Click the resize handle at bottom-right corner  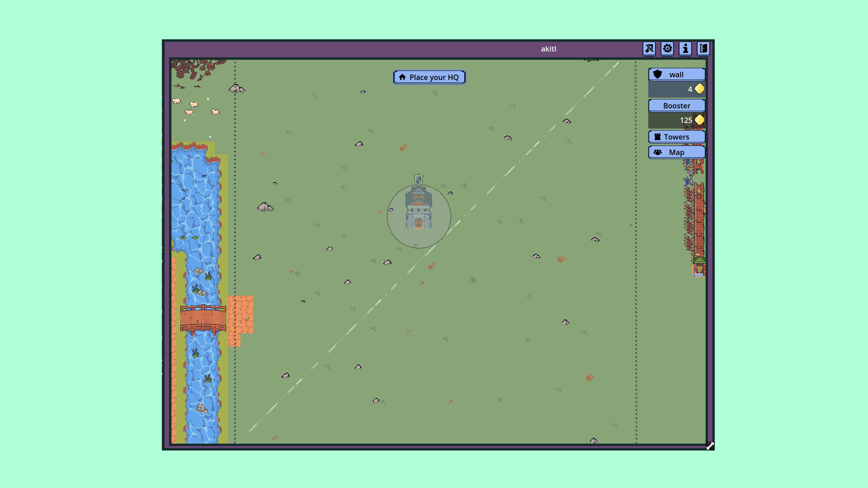(710, 446)
